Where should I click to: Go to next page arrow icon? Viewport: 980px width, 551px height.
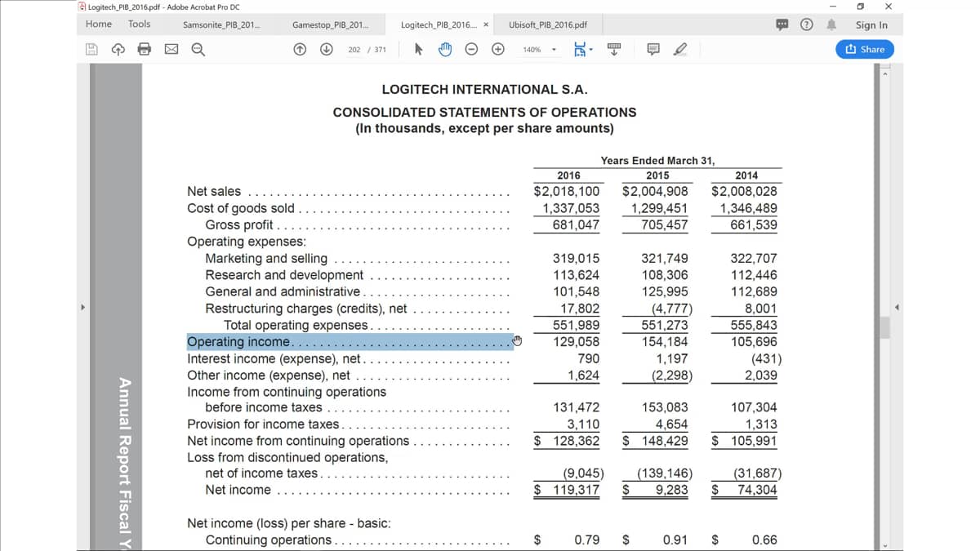pyautogui.click(x=326, y=49)
